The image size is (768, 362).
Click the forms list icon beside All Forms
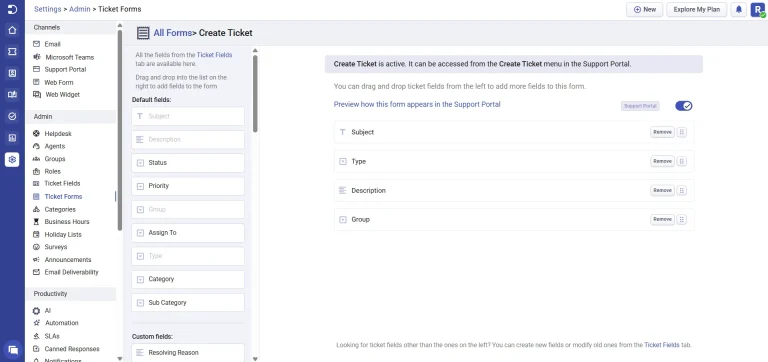[x=143, y=33]
